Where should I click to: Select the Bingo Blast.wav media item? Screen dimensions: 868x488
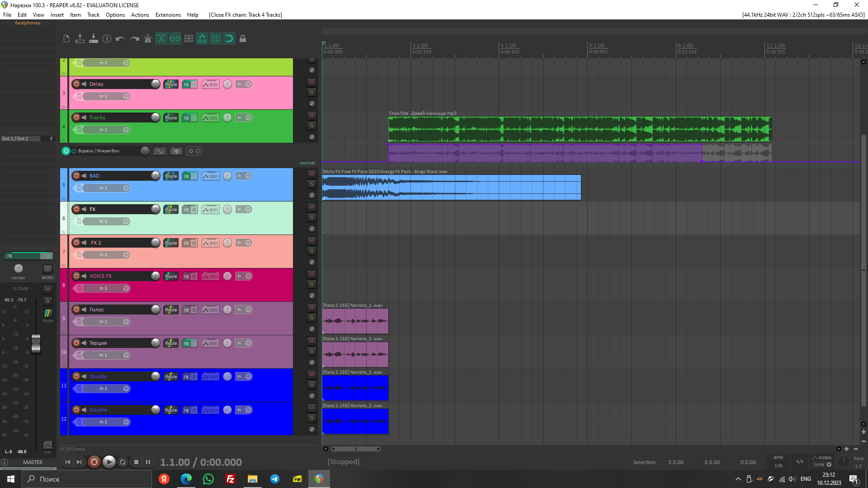click(x=451, y=188)
